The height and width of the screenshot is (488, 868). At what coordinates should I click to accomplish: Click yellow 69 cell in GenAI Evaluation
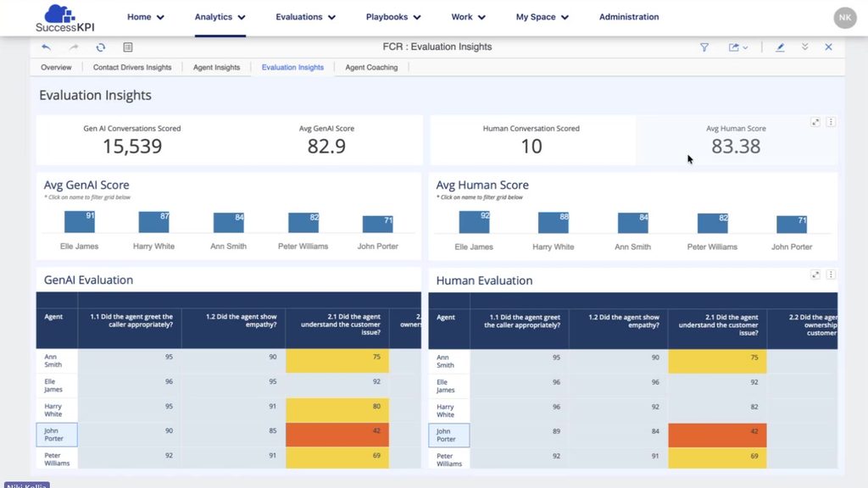337,458
